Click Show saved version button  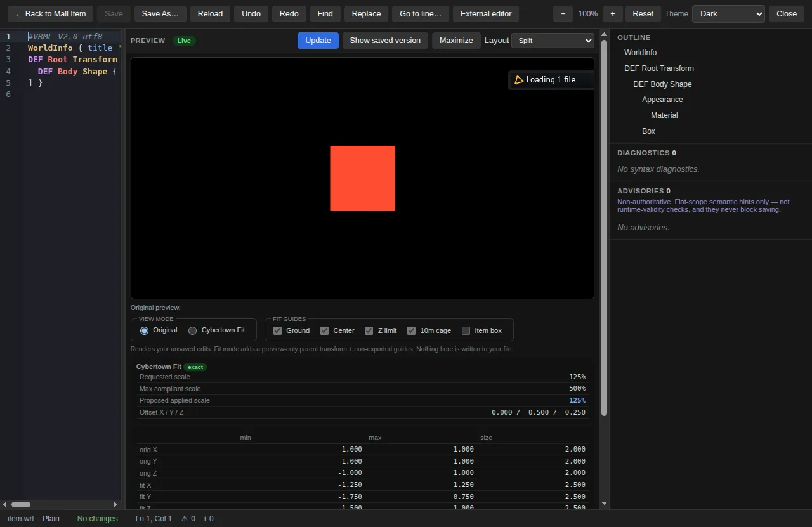tap(385, 41)
